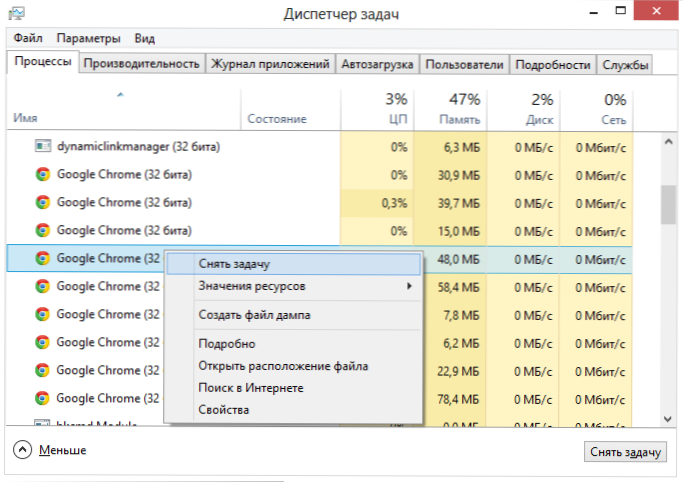683x482 pixels.
Task: Click Chrome icon in the 39,7 МБ row
Action: 43,202
